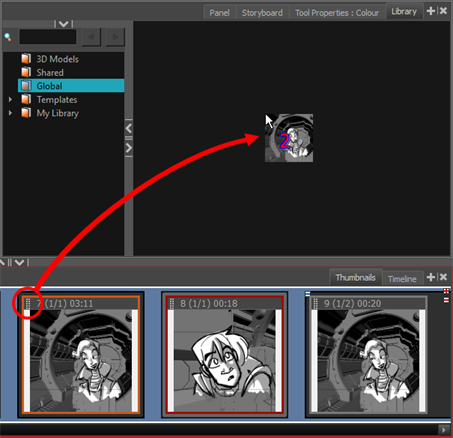This screenshot has width=453, height=438.
Task: Collapse the library list with left chevron
Action: coord(129,128)
